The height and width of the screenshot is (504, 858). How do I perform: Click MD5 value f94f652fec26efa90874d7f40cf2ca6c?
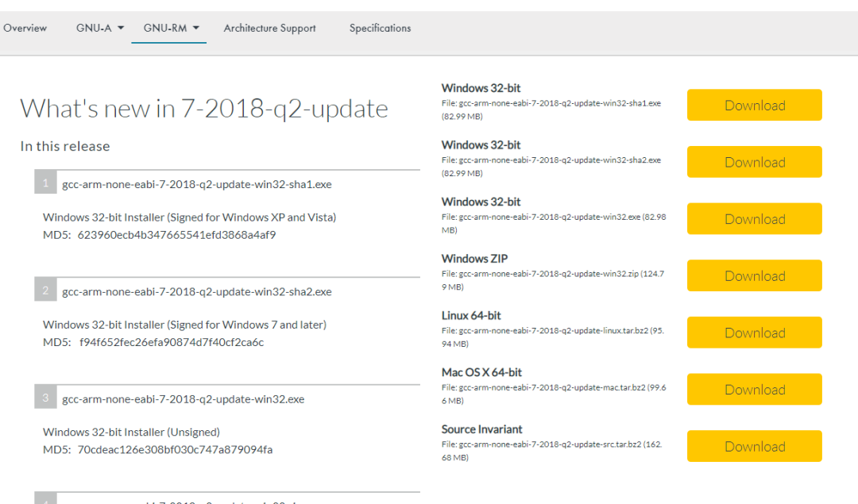172,342
